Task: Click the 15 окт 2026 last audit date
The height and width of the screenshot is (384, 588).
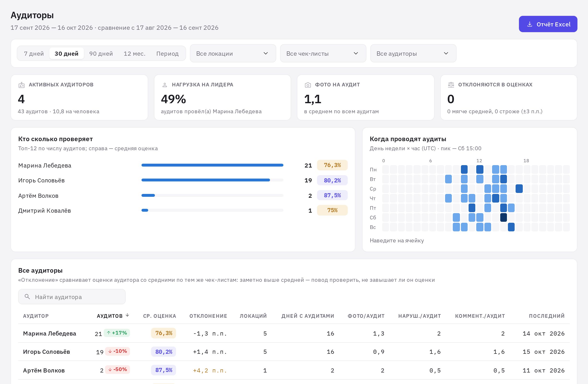Action: (544, 352)
